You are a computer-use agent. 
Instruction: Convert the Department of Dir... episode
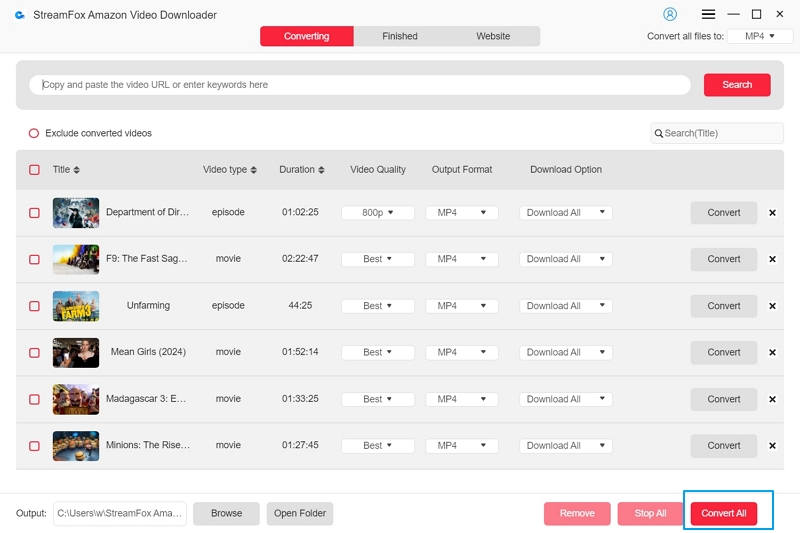click(723, 213)
